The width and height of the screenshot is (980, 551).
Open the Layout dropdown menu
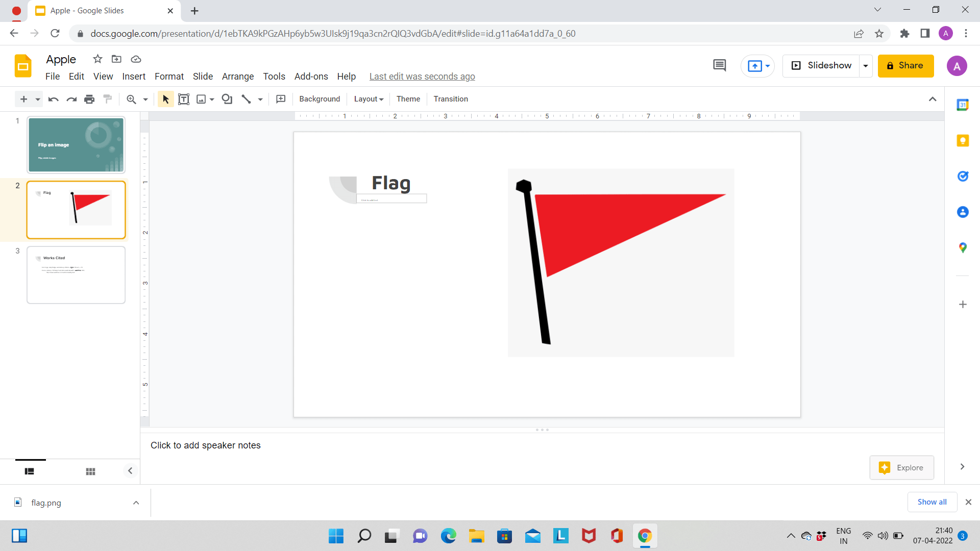coord(368,99)
